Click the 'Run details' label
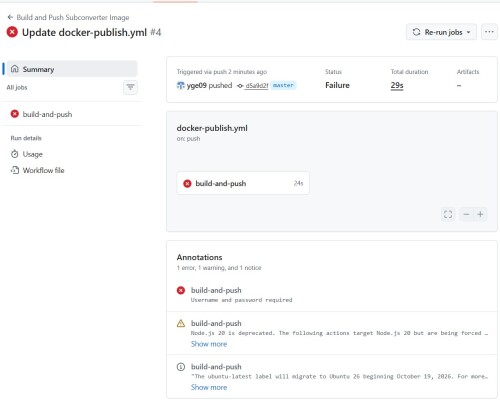Viewport: 500px width, 409px height. point(26,138)
